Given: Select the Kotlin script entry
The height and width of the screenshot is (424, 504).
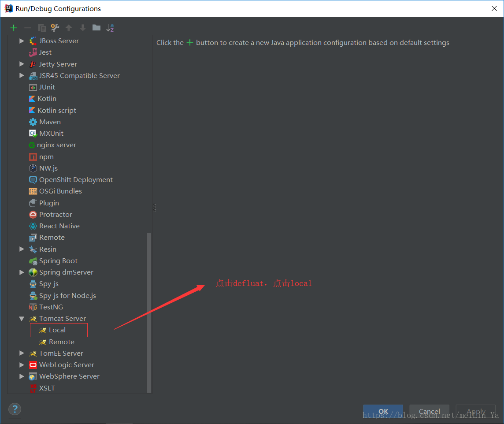Looking at the screenshot, I should pos(57,111).
